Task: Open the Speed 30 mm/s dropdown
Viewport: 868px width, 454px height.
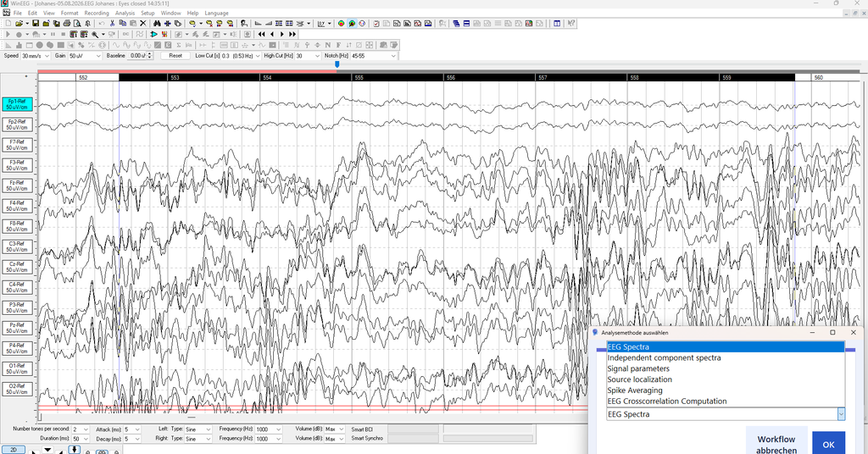Action: pos(47,56)
